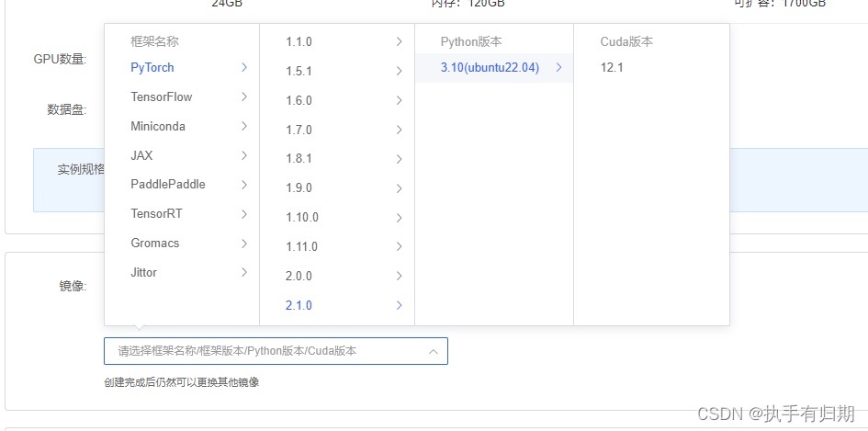Expand arrow beside 3.10(ubuntu22.04)
This screenshot has width=868, height=431.
(x=559, y=68)
